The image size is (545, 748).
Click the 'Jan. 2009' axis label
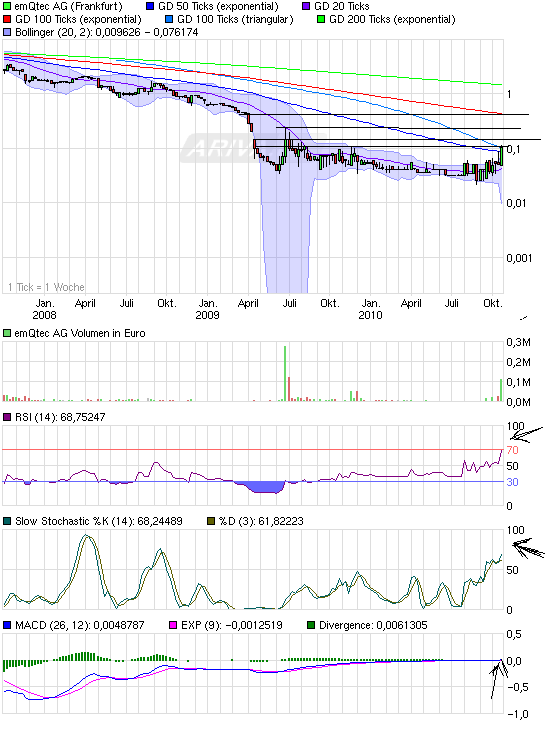208,309
